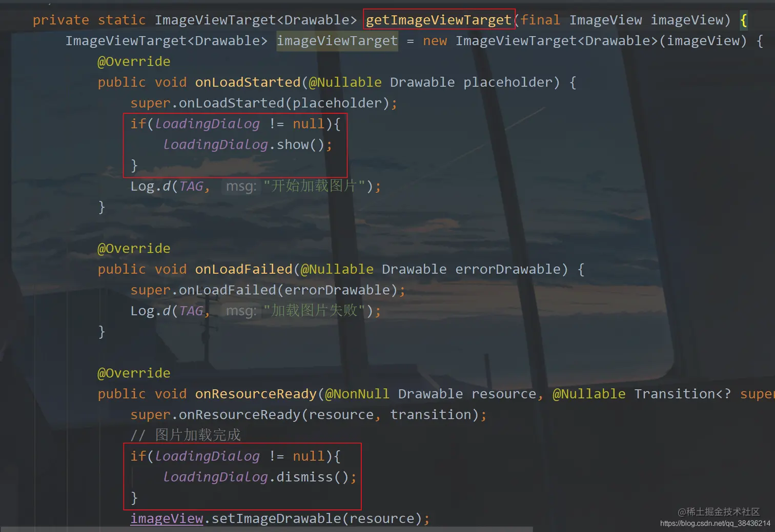Image resolution: width=775 pixels, height=532 pixels.
Task: Click the onResourceReady method name
Action: coord(256,394)
